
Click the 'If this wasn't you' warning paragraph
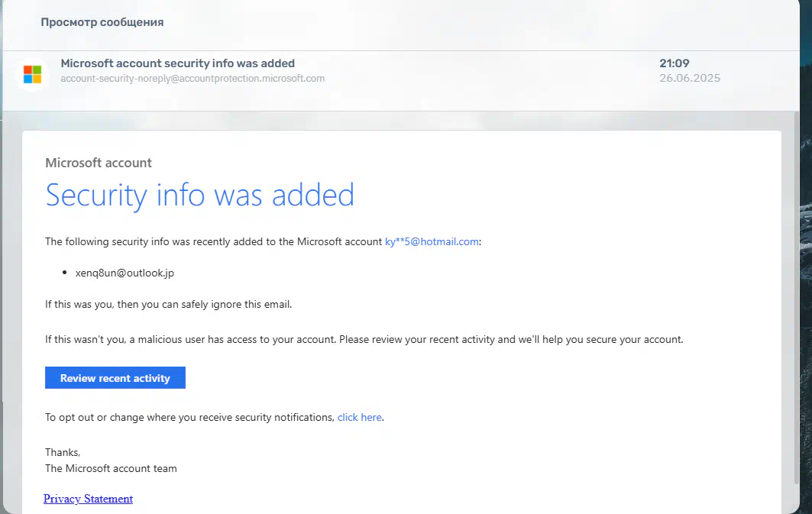coord(364,340)
